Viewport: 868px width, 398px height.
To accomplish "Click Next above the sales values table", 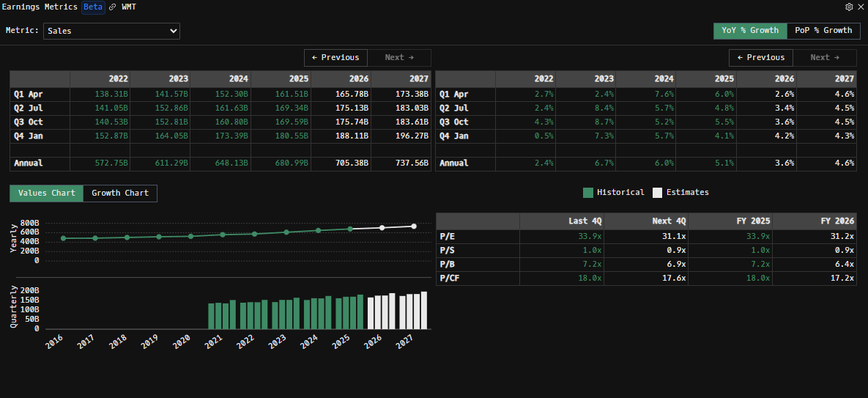I will pyautogui.click(x=399, y=58).
